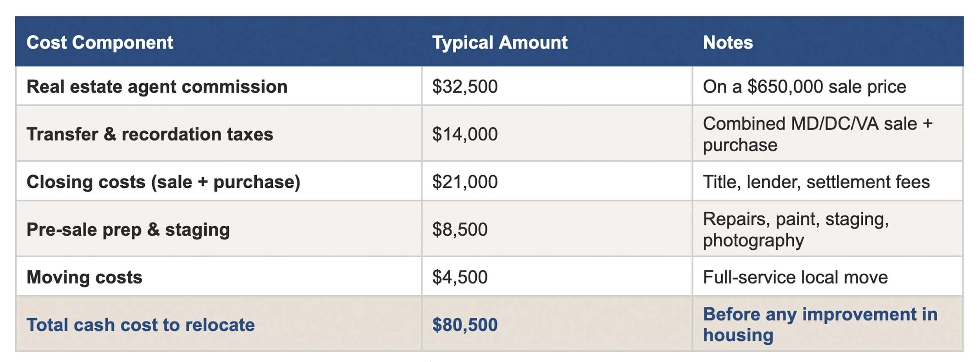
Task: Click the Full-service local move note
Action: point(795,277)
